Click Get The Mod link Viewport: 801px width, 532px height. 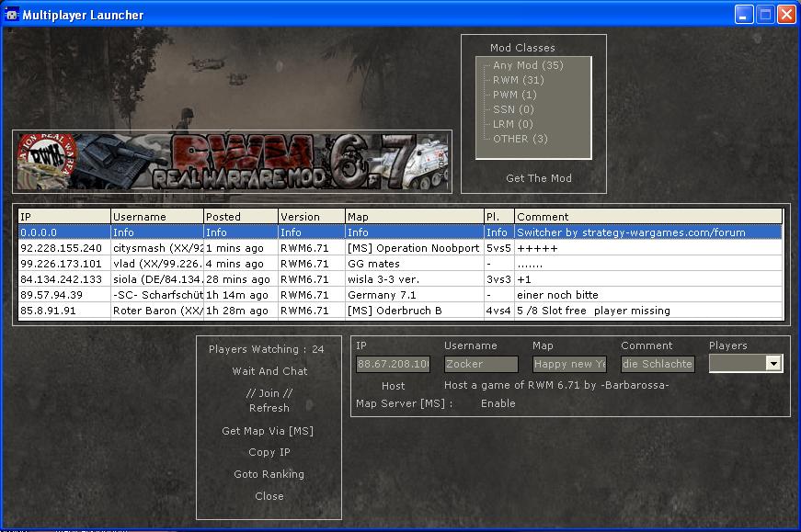click(x=538, y=178)
